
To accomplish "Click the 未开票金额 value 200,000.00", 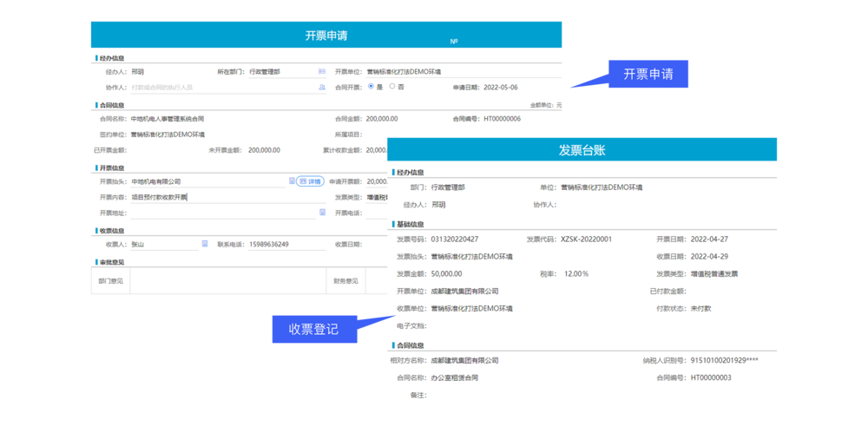I will pos(264,149).
